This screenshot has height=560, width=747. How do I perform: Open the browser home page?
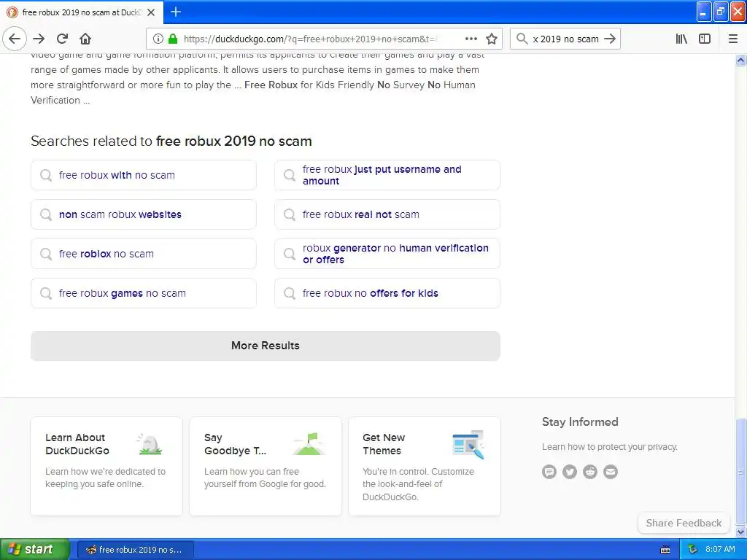point(85,39)
